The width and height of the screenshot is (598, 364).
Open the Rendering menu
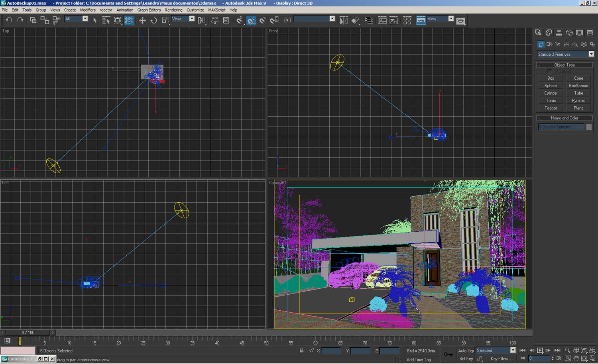173,10
